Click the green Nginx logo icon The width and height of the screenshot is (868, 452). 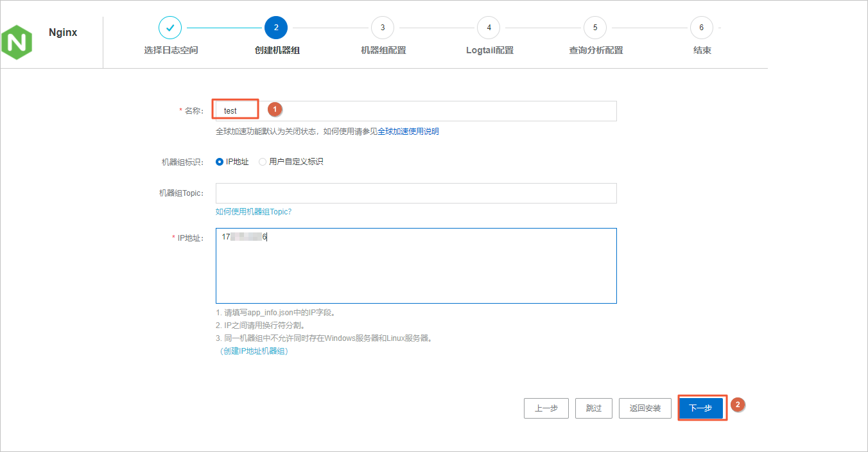coord(16,43)
